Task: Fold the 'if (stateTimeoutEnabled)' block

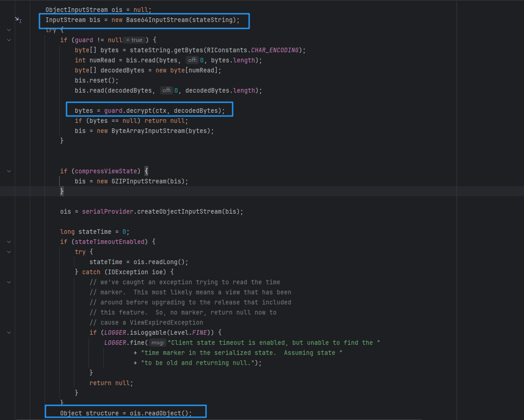Action: [x=9, y=242]
